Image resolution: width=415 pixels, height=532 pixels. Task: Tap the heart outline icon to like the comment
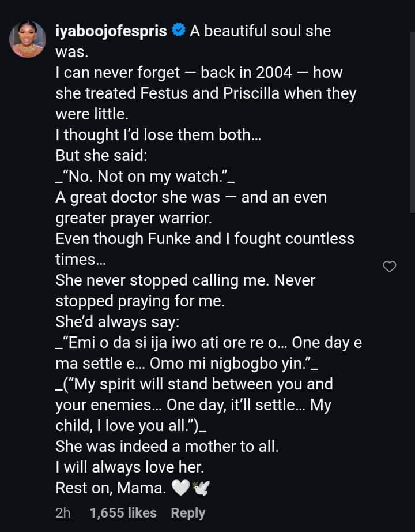pos(390,267)
